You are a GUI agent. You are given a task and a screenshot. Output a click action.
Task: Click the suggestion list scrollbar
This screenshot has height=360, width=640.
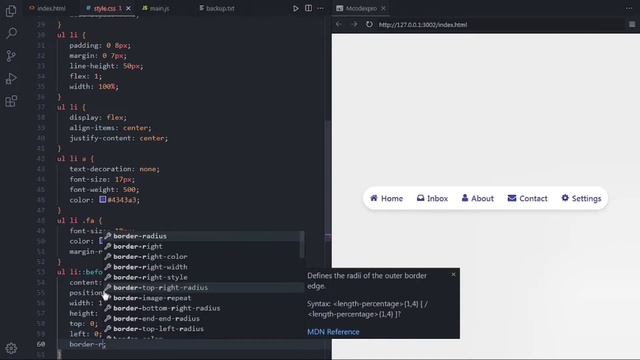pos(302,244)
